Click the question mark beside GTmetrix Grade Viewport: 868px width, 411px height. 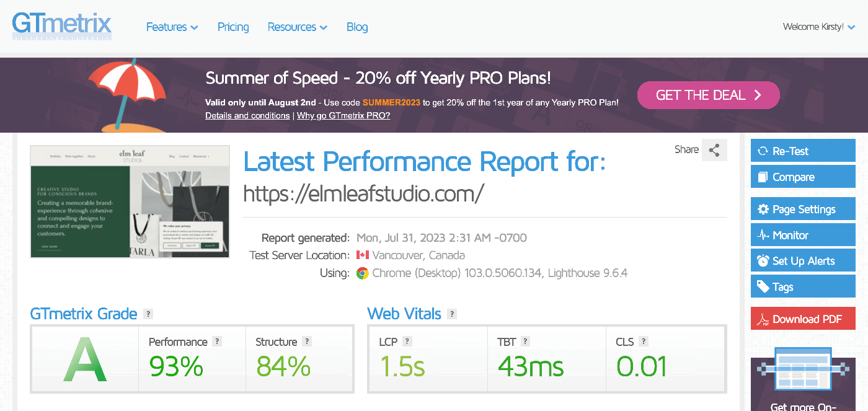click(148, 314)
